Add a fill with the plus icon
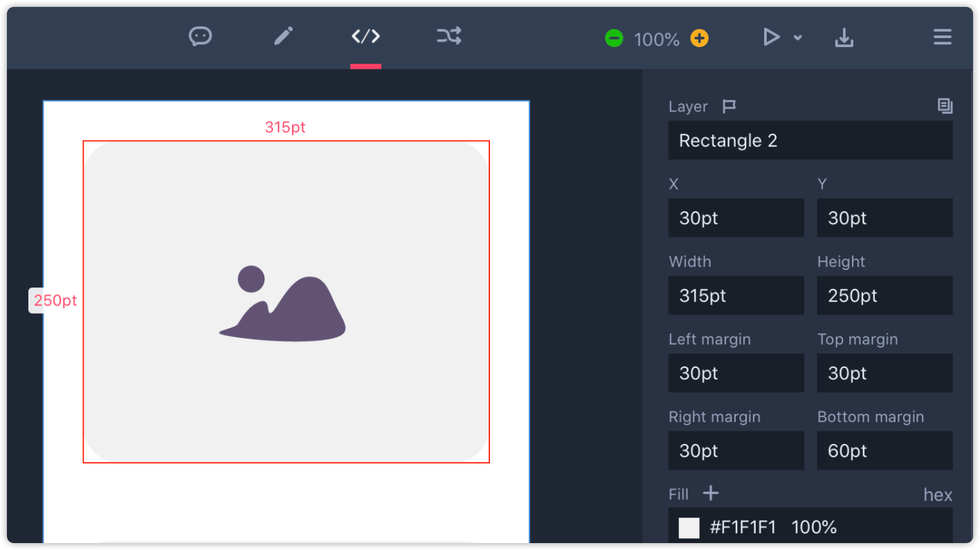980x550 pixels. [711, 493]
